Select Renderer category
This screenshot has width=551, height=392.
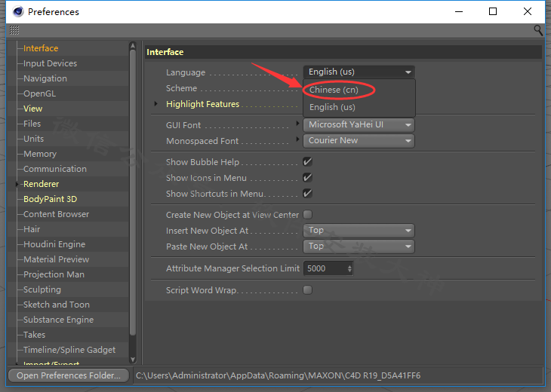tap(41, 184)
